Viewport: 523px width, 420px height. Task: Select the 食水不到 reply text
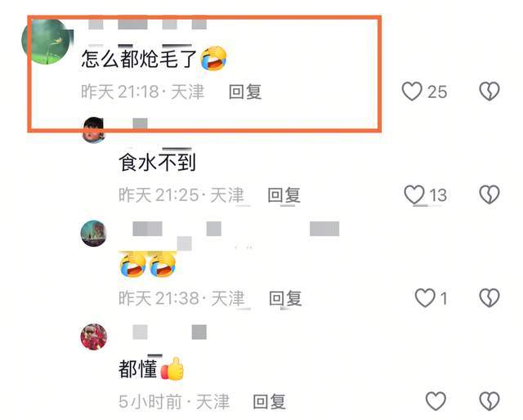click(157, 162)
